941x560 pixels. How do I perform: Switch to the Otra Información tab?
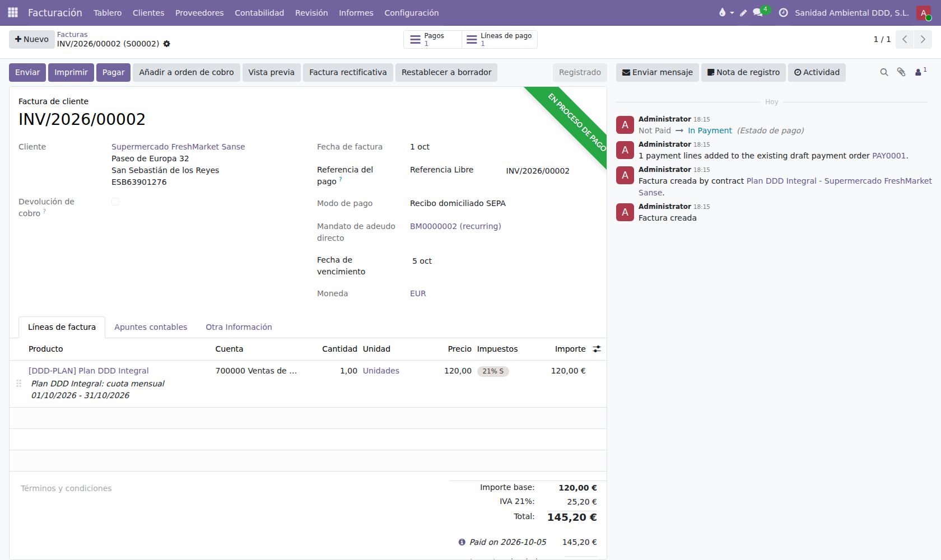(x=239, y=327)
